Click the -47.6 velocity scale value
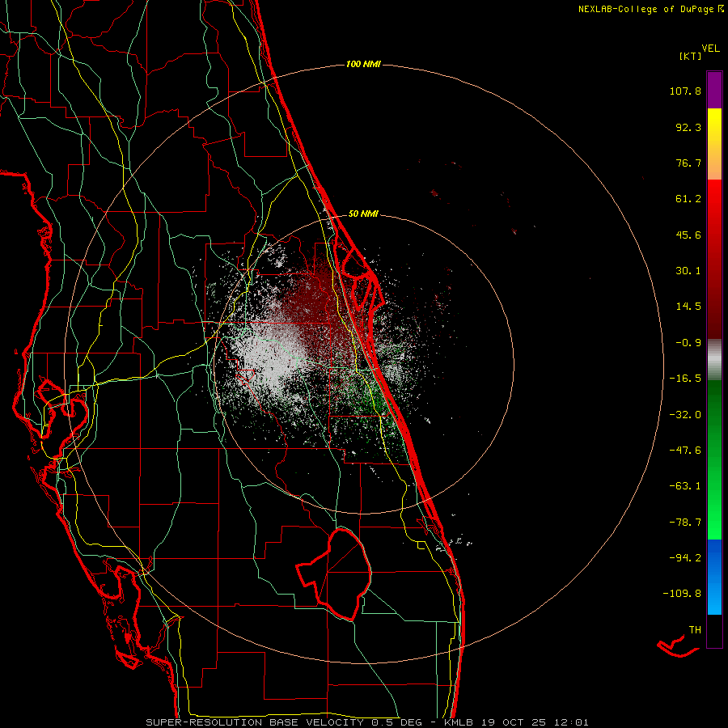728x728 pixels. click(685, 451)
